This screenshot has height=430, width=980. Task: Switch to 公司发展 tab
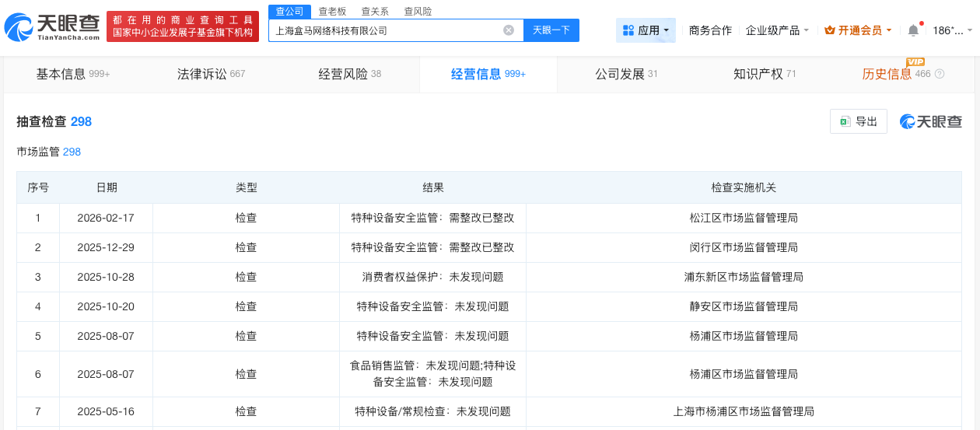pos(627,75)
